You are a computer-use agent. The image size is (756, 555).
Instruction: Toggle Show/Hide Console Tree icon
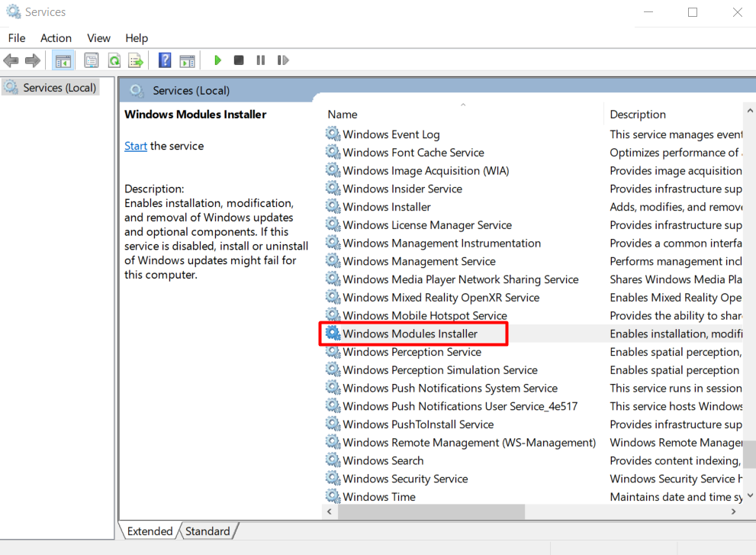63,60
